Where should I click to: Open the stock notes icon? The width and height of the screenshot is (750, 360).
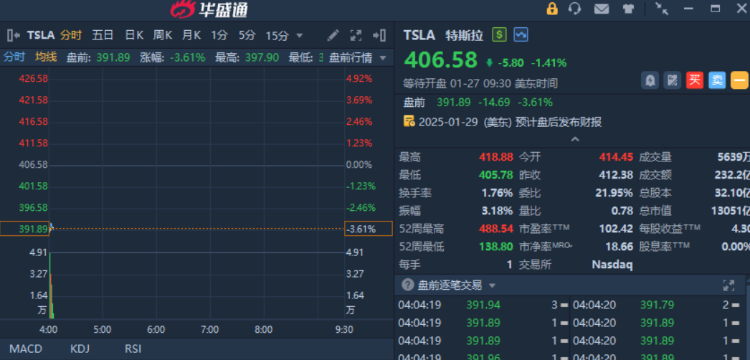[x=672, y=80]
